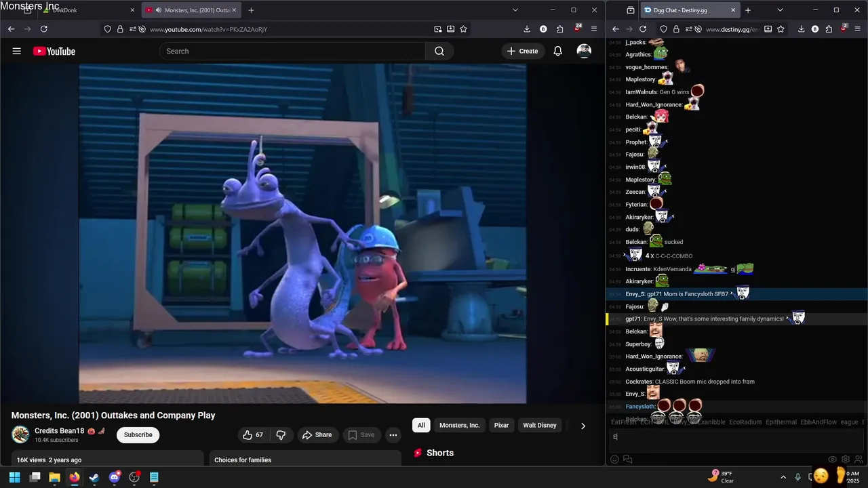Close the DinkDonk tab
Viewport: 868px width, 488px height.
click(132, 10)
